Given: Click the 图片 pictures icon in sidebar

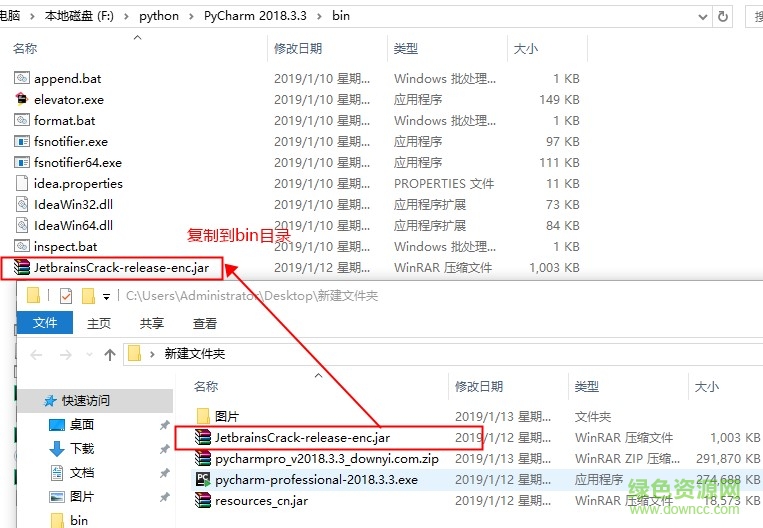Looking at the screenshot, I should [x=57, y=497].
